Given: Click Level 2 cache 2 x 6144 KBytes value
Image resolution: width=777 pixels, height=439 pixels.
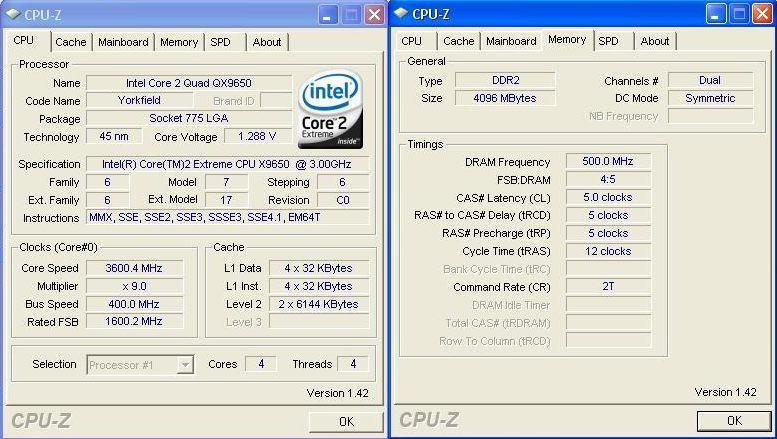Looking at the screenshot, I should coord(319,304).
